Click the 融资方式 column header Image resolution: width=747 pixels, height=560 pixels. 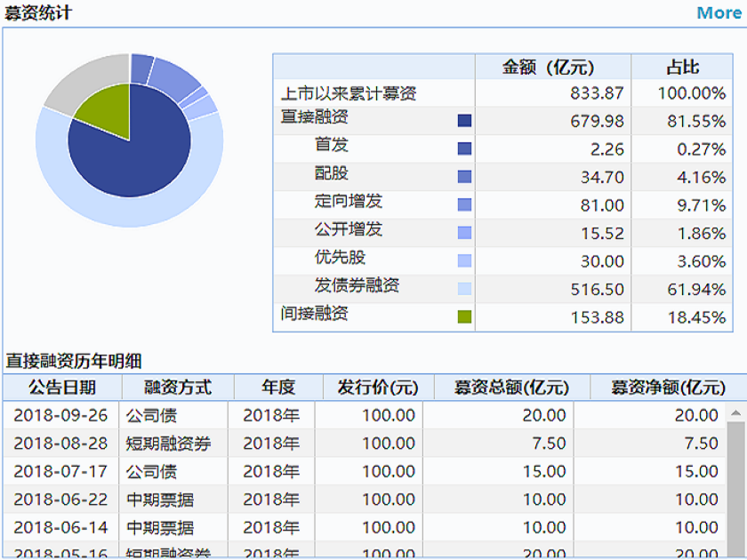178,388
